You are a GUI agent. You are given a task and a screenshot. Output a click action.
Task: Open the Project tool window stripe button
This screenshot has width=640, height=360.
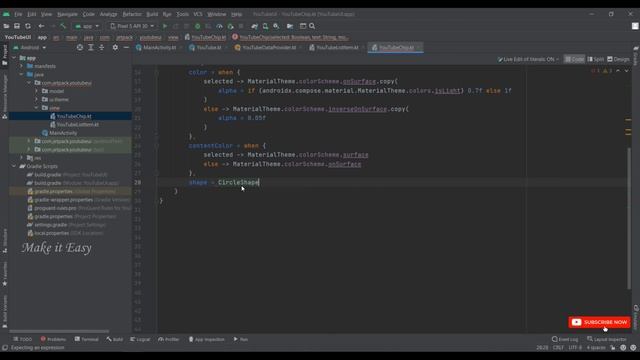click(4, 55)
